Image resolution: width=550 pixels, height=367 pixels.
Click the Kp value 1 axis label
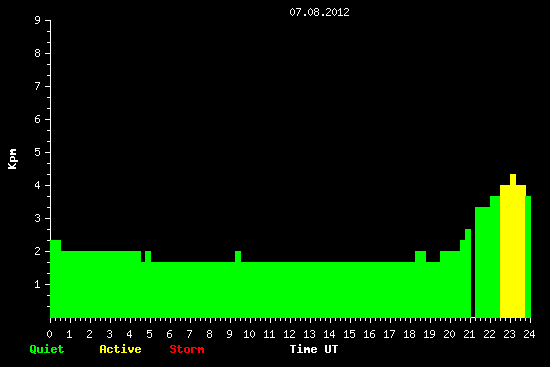coord(38,284)
